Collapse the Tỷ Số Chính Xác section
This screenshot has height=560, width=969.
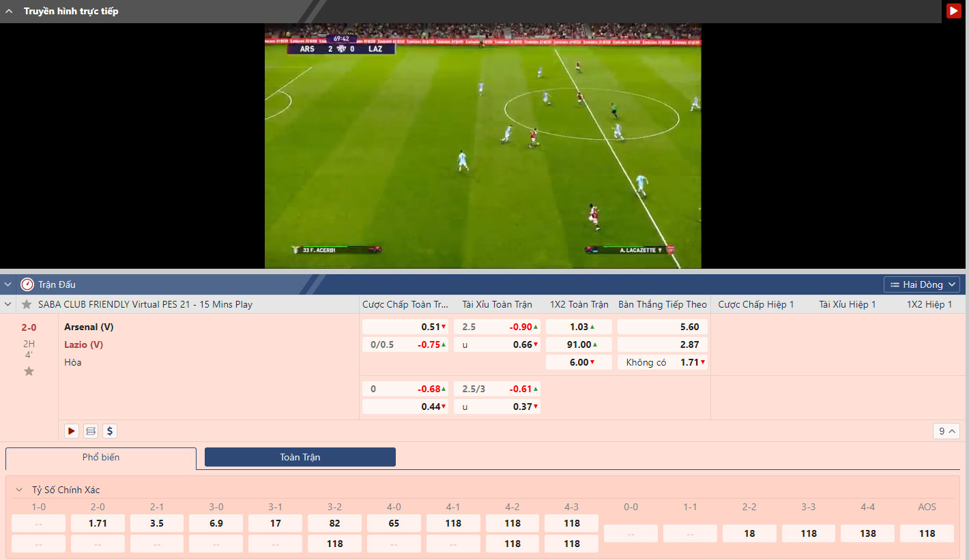[19, 490]
